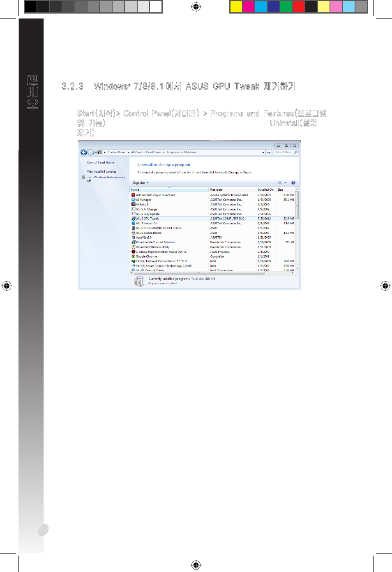392x572 pixels.
Task: Sort list by Publisher column header
Action: [233, 189]
